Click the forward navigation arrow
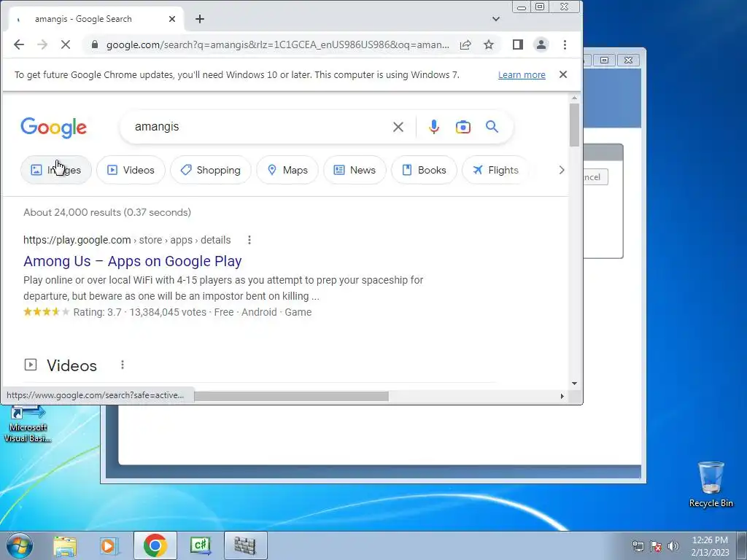 42,44
